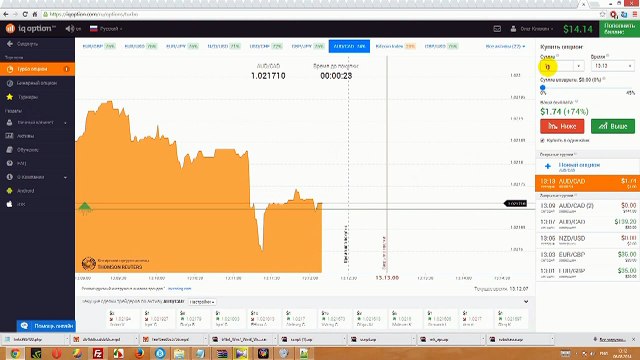Open the Turbo options section in the sidebar
The width and height of the screenshot is (640, 360).
(x=37, y=69)
